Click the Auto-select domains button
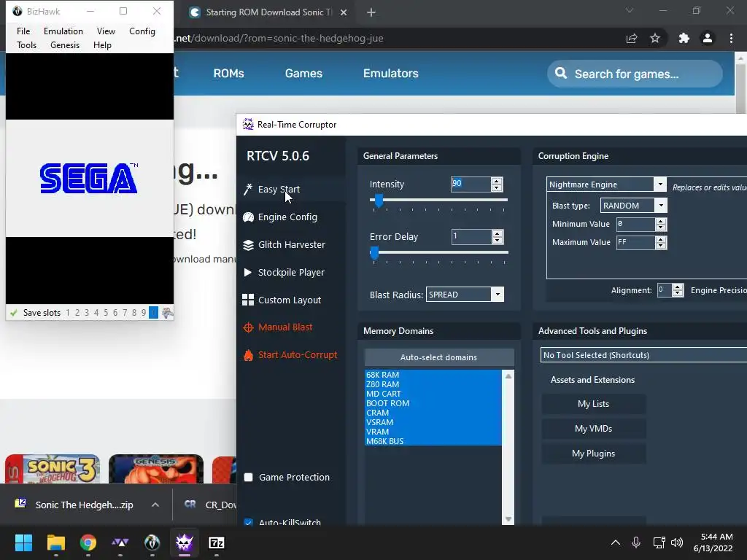 point(438,357)
